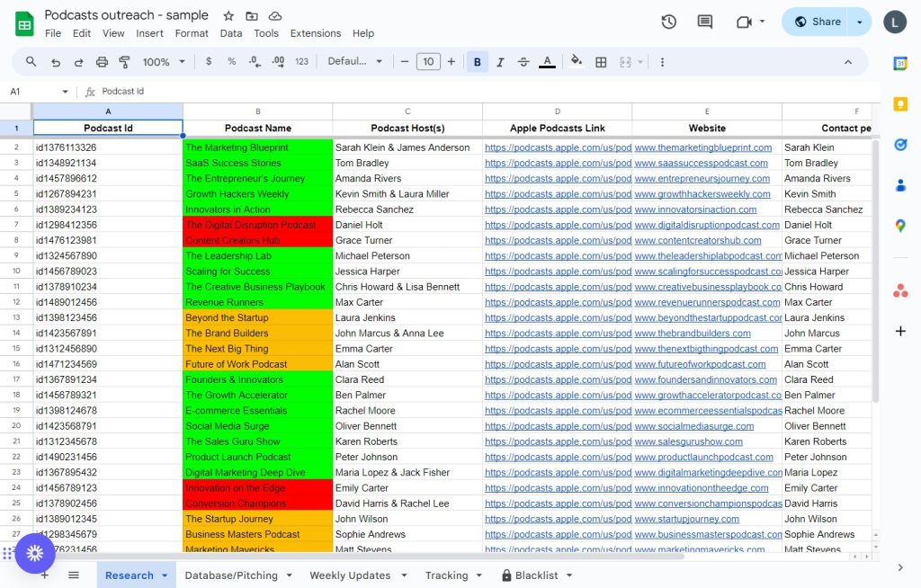921x588 pixels.
Task: Format as percent
Action: coord(231,61)
